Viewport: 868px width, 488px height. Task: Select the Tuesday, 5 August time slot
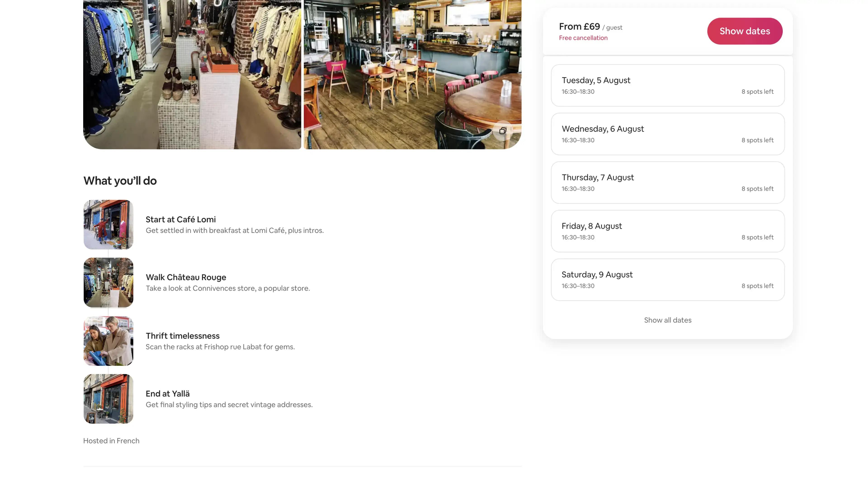click(x=667, y=86)
